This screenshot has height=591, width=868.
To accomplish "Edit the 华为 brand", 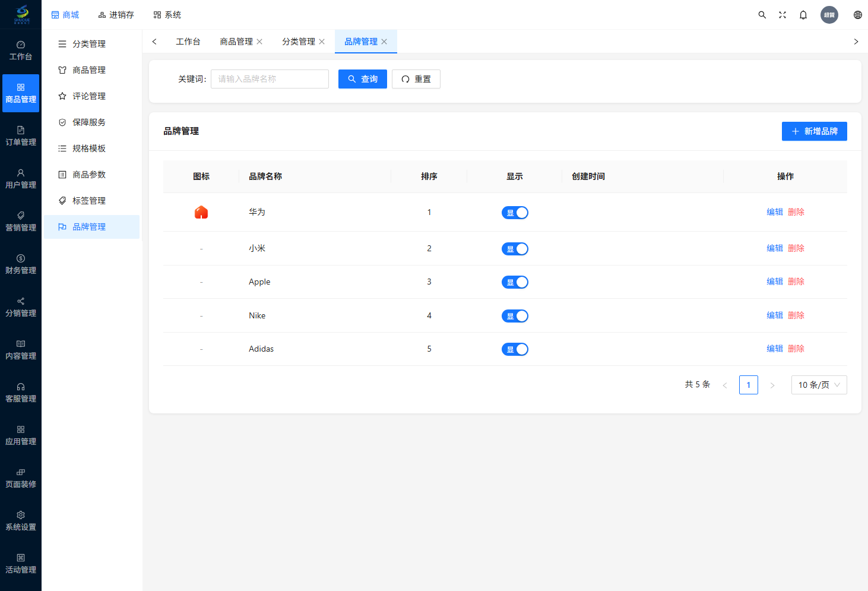I will [775, 212].
